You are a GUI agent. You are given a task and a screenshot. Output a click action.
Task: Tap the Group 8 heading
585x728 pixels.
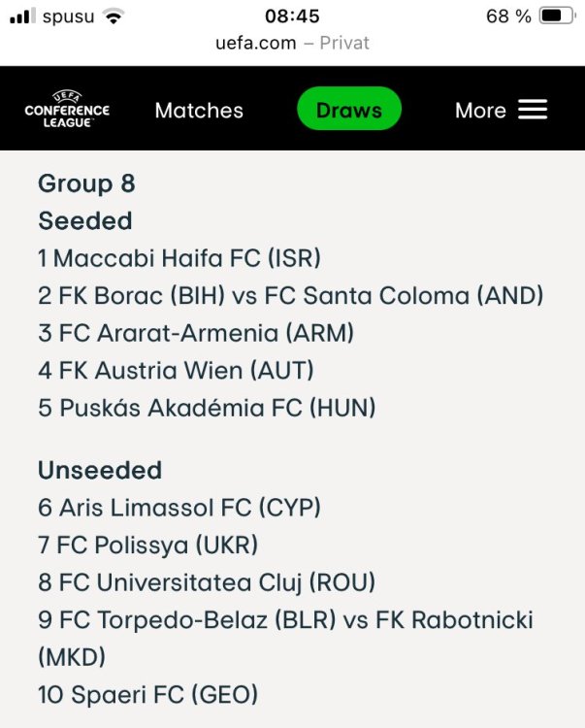[x=86, y=183]
